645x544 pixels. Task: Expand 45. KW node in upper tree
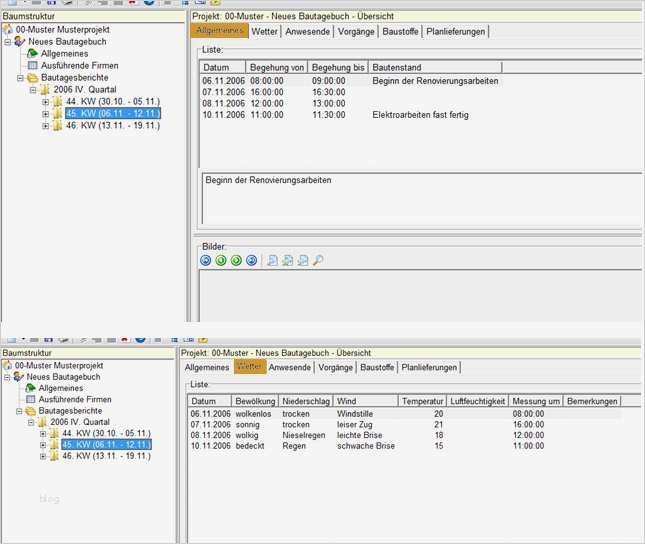click(45, 114)
